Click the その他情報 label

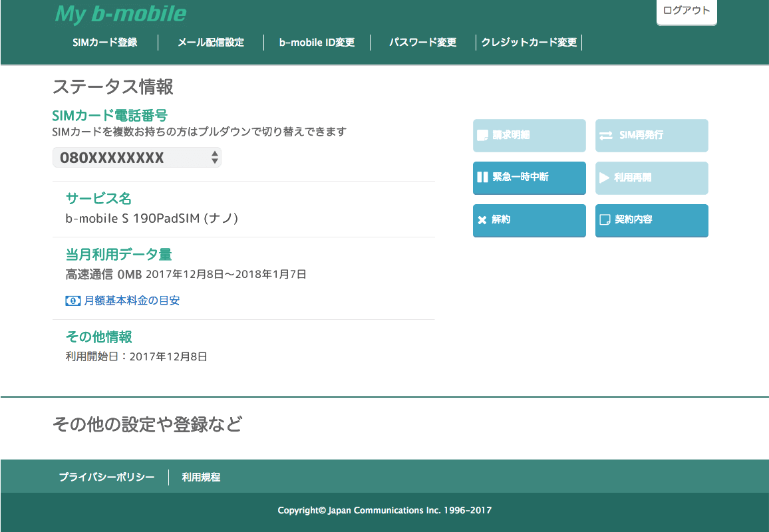coord(98,337)
